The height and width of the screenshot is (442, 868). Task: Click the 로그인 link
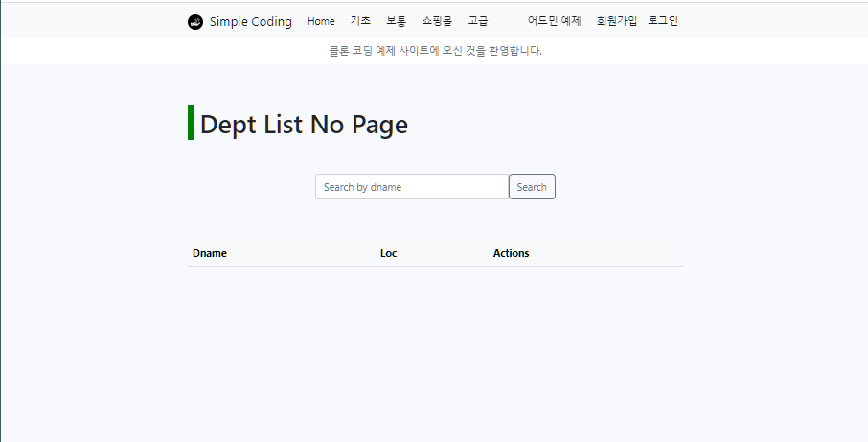click(x=663, y=21)
